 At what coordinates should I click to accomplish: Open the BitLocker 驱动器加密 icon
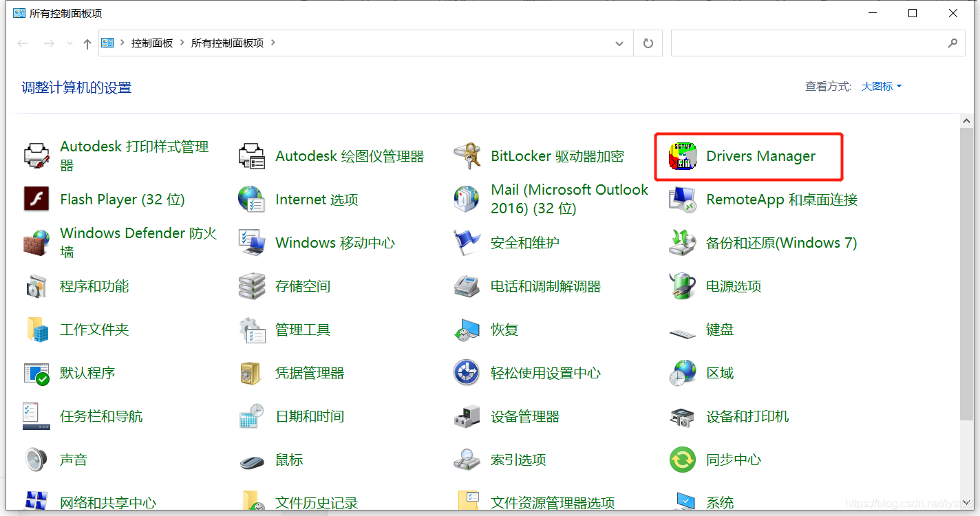467,156
